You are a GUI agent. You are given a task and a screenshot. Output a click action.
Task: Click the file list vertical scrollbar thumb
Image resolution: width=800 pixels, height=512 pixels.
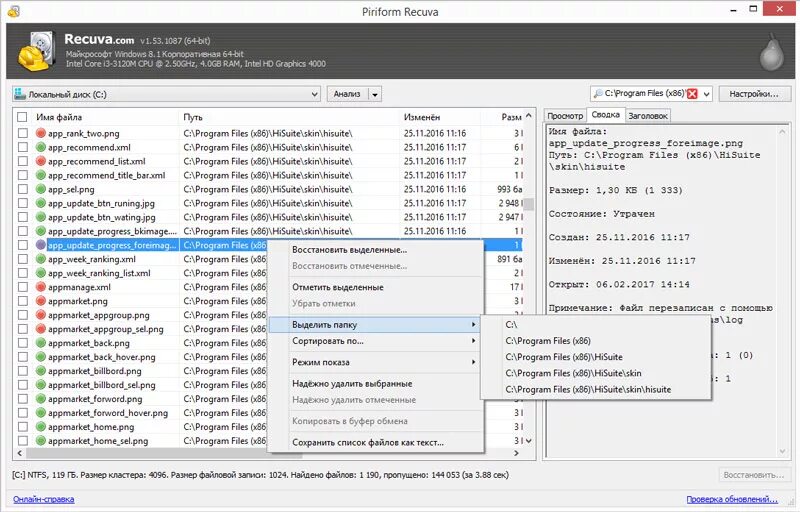pyautogui.click(x=529, y=204)
